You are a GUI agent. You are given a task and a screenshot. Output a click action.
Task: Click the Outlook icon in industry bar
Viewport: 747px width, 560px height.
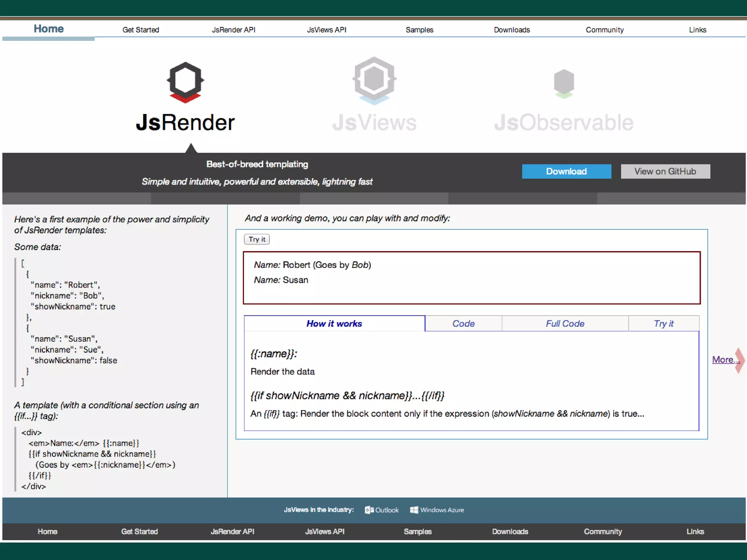click(369, 510)
